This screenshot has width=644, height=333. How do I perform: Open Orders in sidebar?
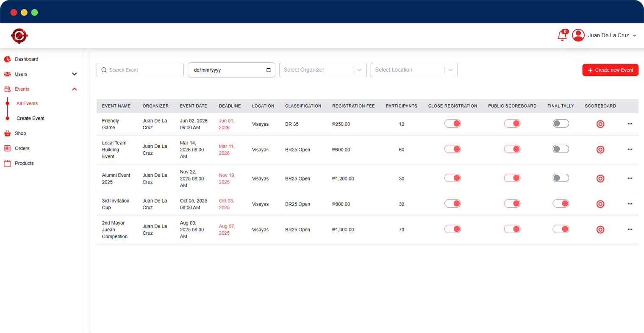(x=22, y=148)
